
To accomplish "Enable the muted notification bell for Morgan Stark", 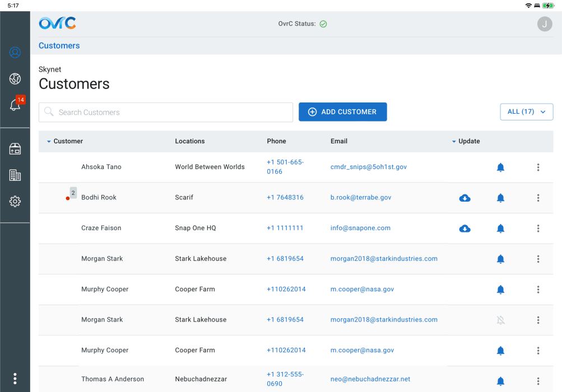I will click(500, 320).
